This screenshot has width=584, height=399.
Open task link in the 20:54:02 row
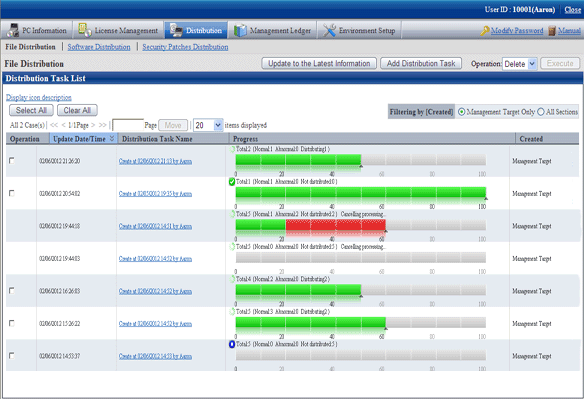click(155, 194)
